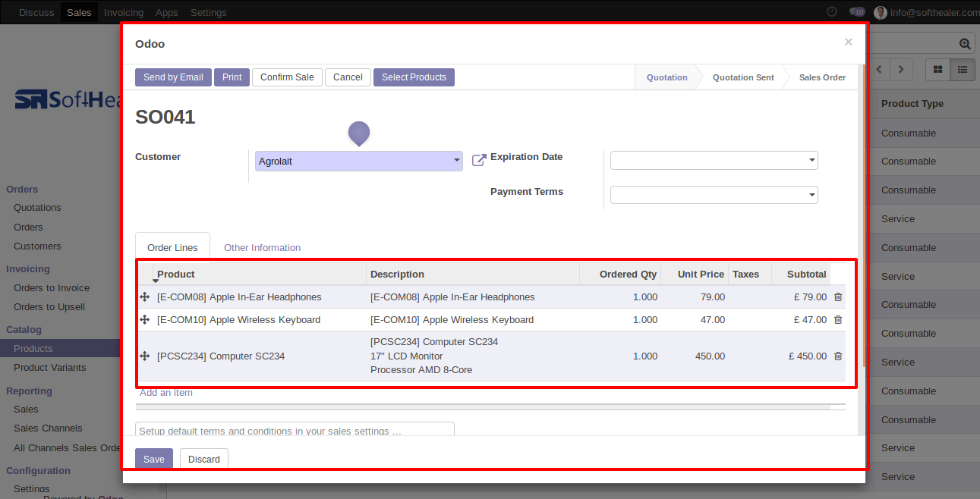Grab the drag handle for Computer SC234
This screenshot has height=499, width=980.
click(144, 356)
